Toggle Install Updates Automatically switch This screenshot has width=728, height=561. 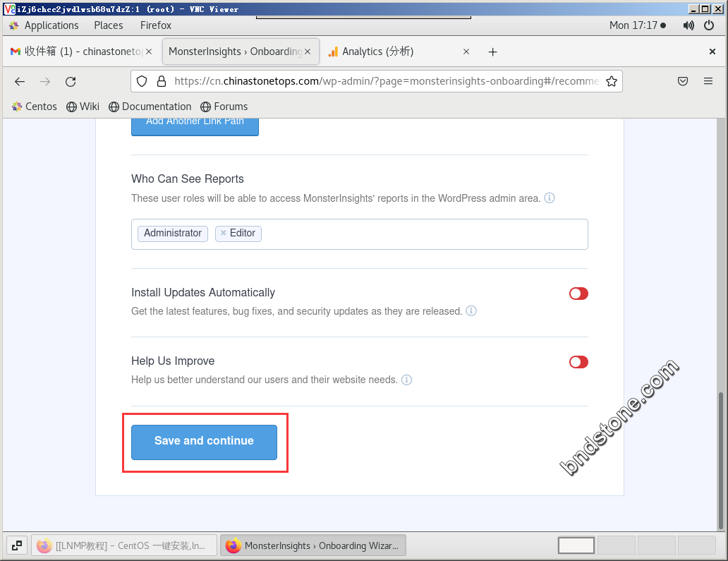click(578, 294)
